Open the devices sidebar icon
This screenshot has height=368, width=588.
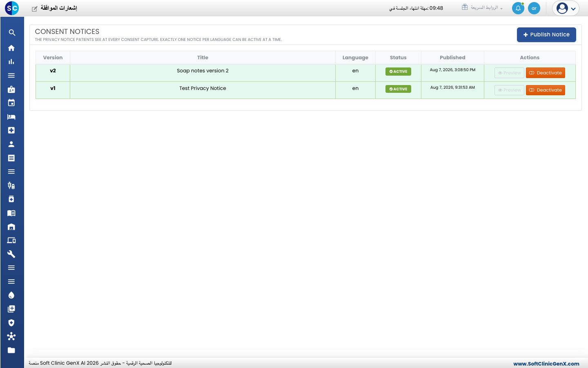11,240
